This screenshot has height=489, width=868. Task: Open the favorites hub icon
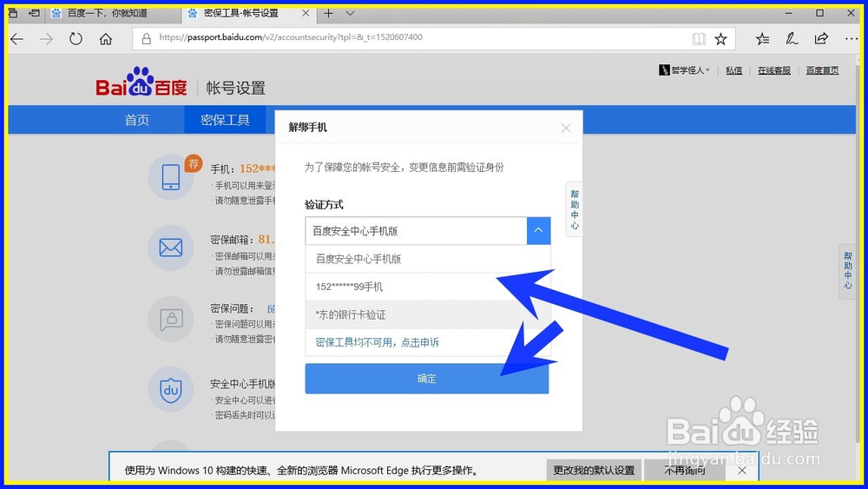tap(762, 38)
